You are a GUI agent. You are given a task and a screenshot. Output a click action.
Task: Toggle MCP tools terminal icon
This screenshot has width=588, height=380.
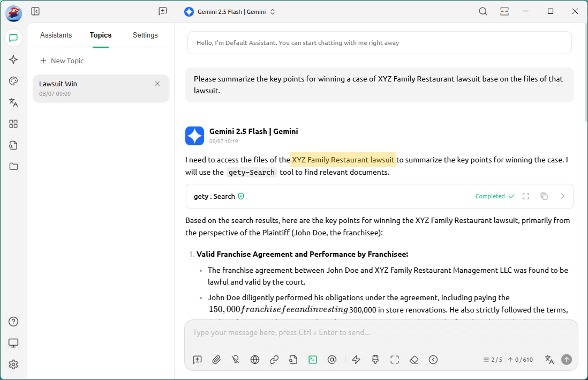pyautogui.click(x=313, y=360)
